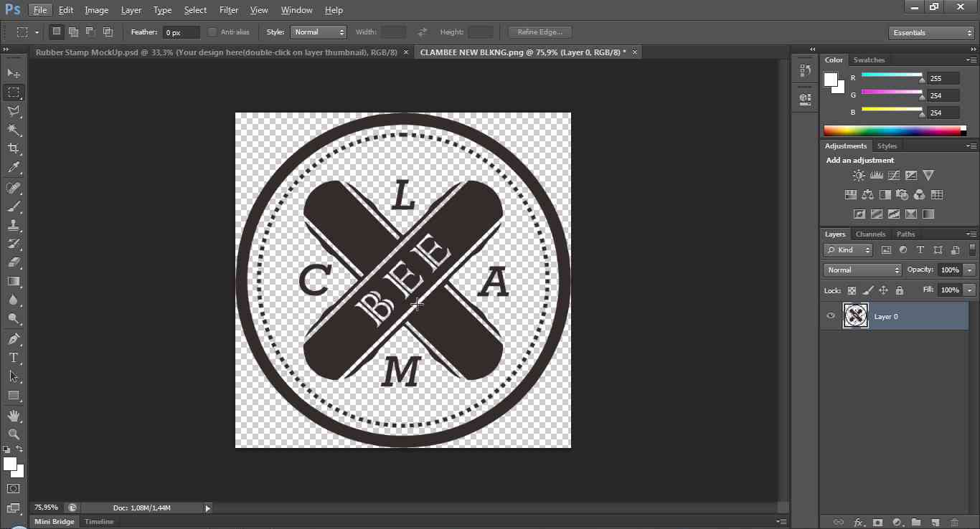980x529 pixels.
Task: Open layer styles via the fx icon
Action: [x=859, y=522]
